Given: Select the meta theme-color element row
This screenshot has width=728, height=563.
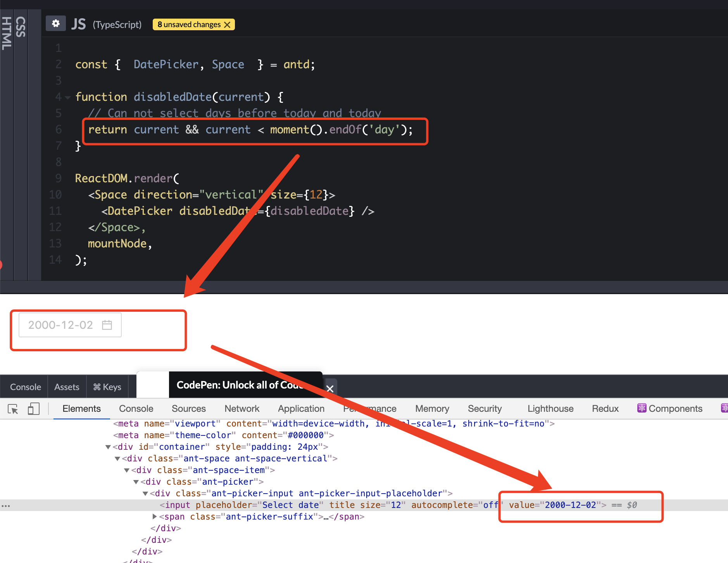Looking at the screenshot, I should click(223, 435).
